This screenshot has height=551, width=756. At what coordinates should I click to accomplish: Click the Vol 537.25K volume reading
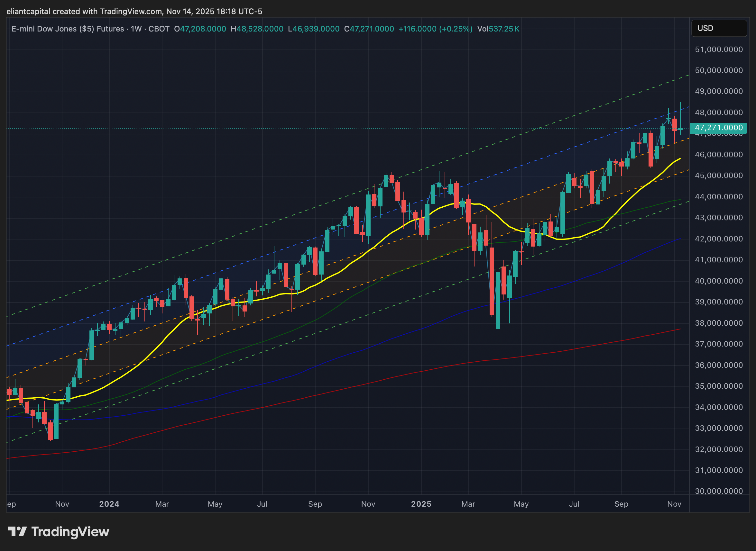coord(498,29)
